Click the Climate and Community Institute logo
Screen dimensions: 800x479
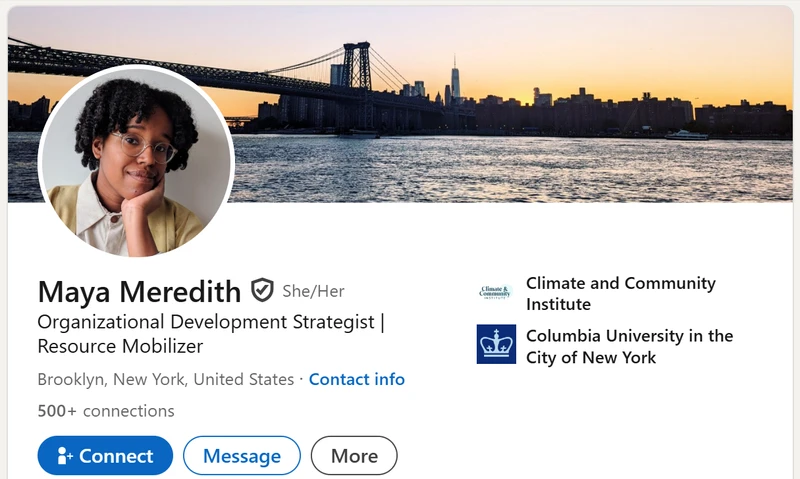495,293
